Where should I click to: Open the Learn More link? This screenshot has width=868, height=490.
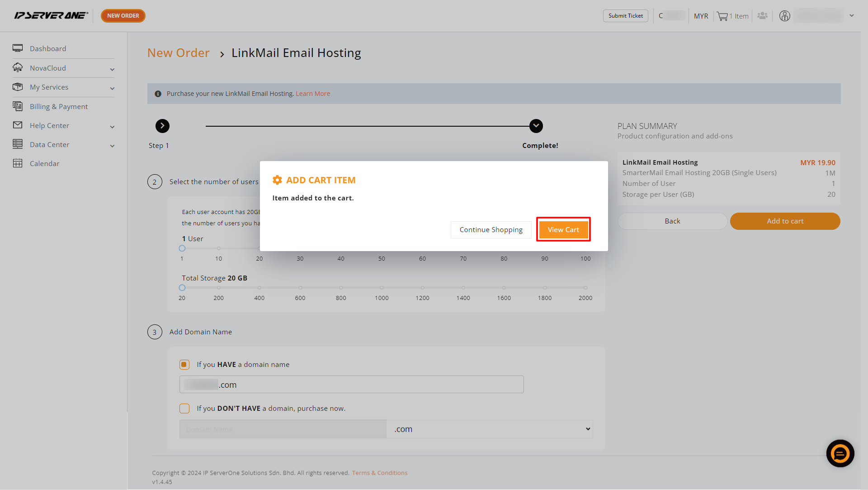tap(313, 94)
